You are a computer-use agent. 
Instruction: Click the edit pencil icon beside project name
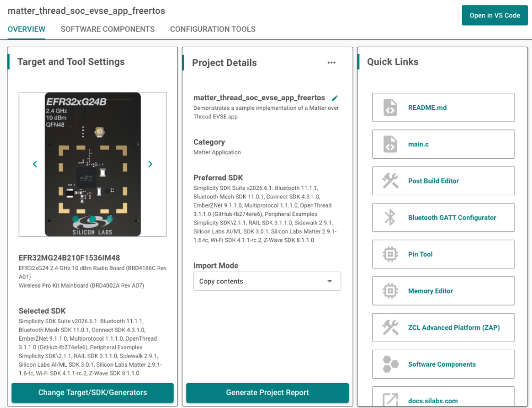point(335,98)
